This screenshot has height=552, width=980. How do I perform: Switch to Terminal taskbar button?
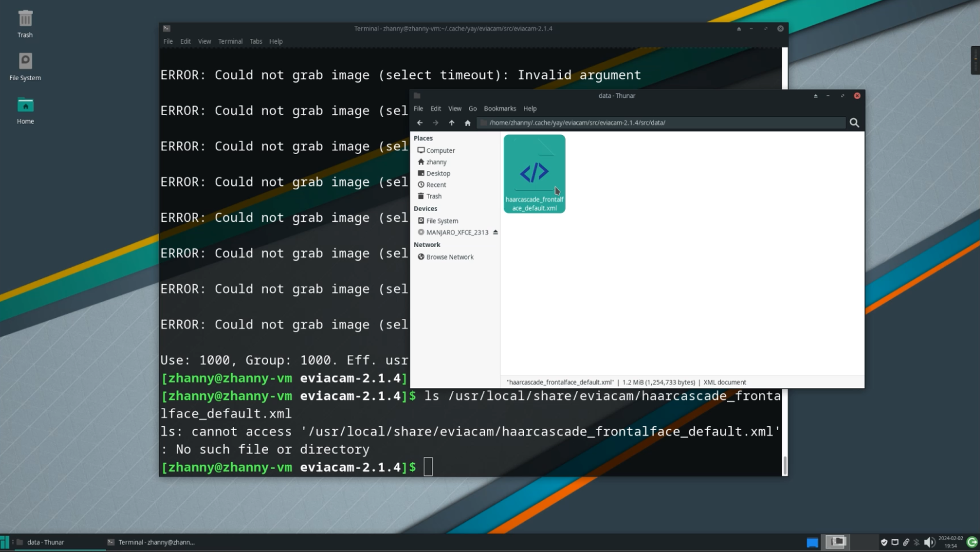coord(151,542)
